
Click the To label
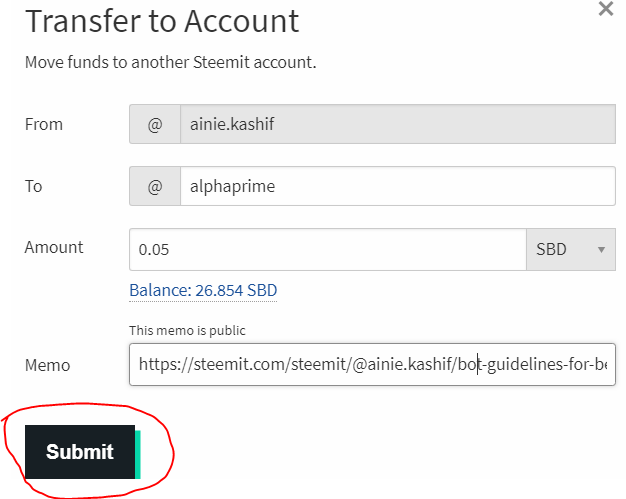click(34, 186)
